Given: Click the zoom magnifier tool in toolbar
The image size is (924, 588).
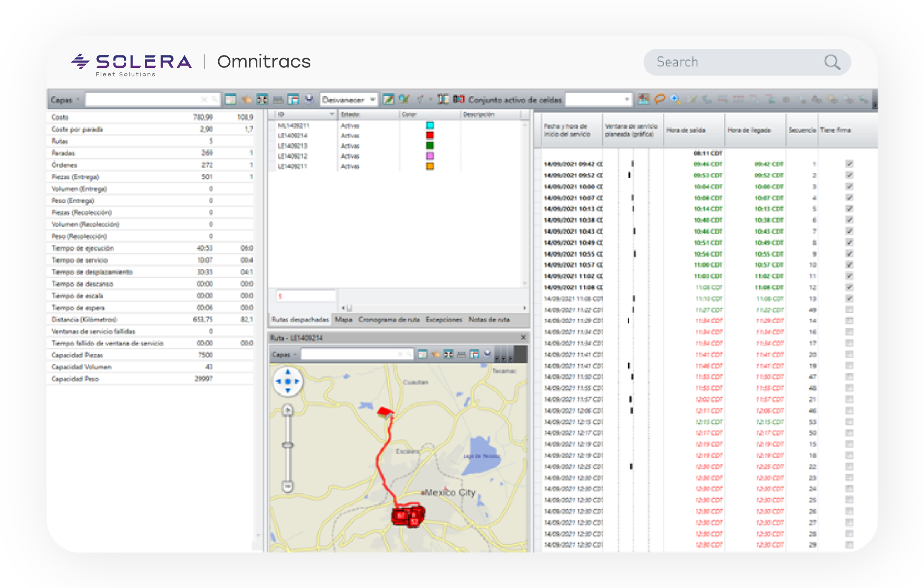Looking at the screenshot, I should 675,99.
